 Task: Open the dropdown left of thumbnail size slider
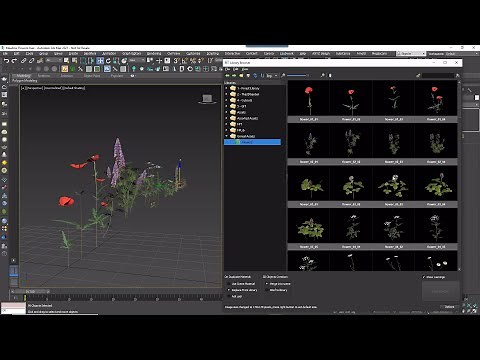272,76
